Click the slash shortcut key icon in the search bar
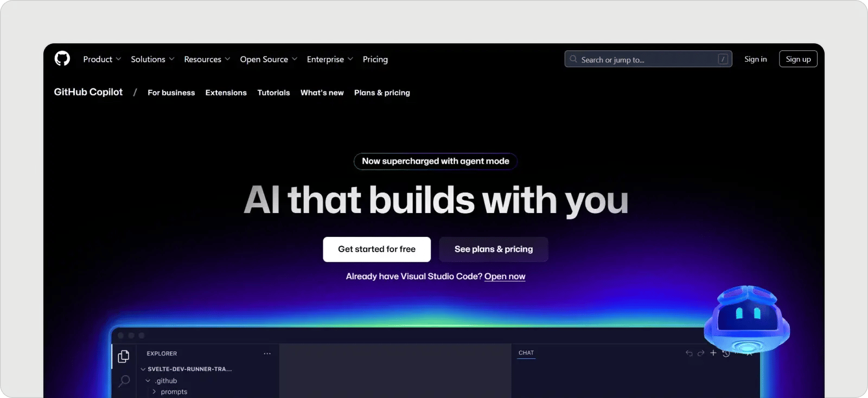Image resolution: width=868 pixels, height=398 pixels. [x=723, y=59]
